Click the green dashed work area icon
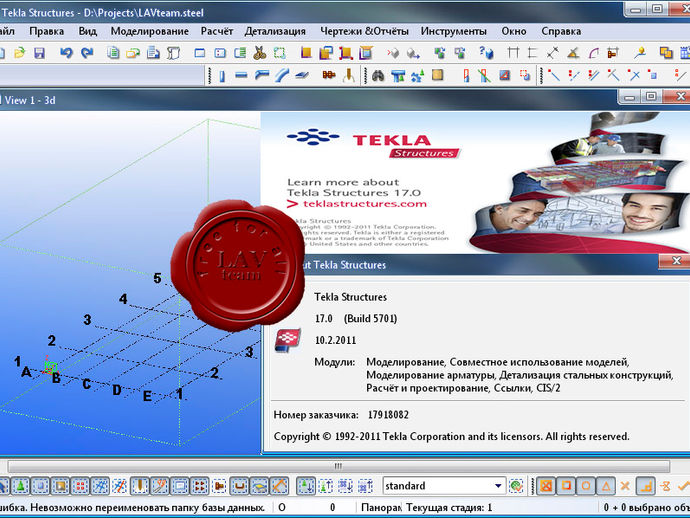This screenshot has width=690, height=518. tap(280, 53)
